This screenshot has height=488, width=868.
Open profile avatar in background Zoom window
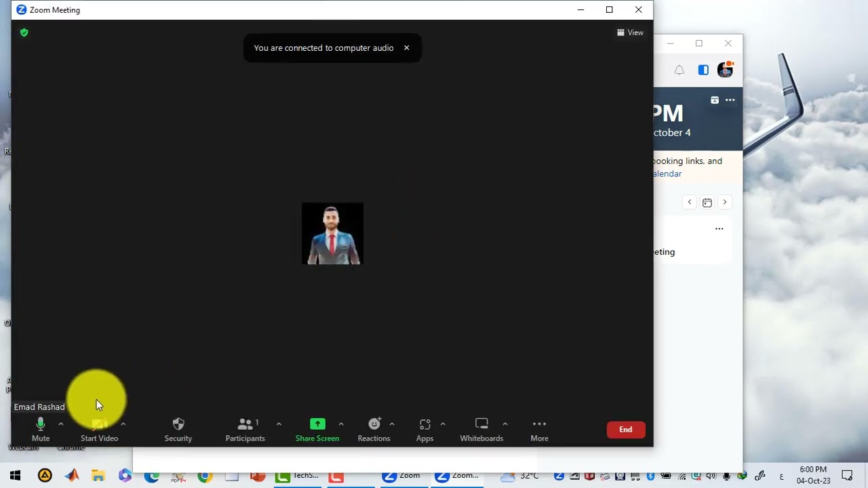tap(725, 69)
